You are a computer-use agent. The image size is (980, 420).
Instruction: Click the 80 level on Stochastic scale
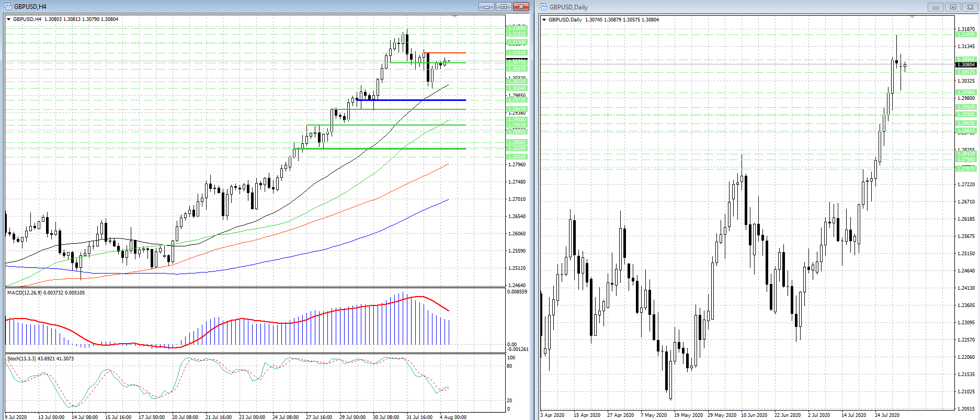click(x=509, y=366)
